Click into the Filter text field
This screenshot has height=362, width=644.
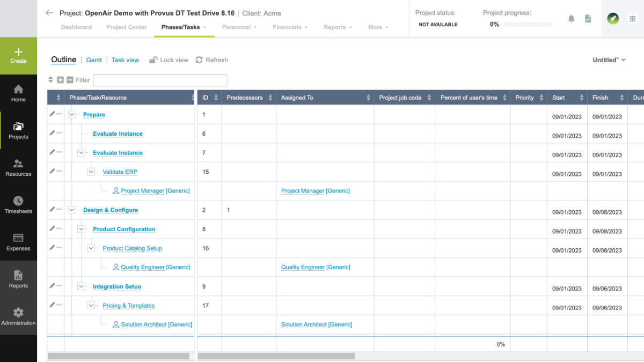(160, 80)
